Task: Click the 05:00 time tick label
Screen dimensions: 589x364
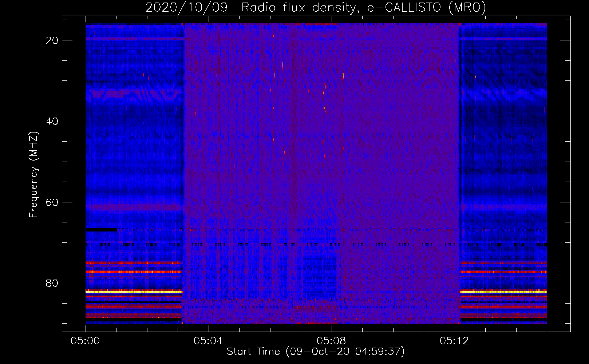Action: pos(86,341)
